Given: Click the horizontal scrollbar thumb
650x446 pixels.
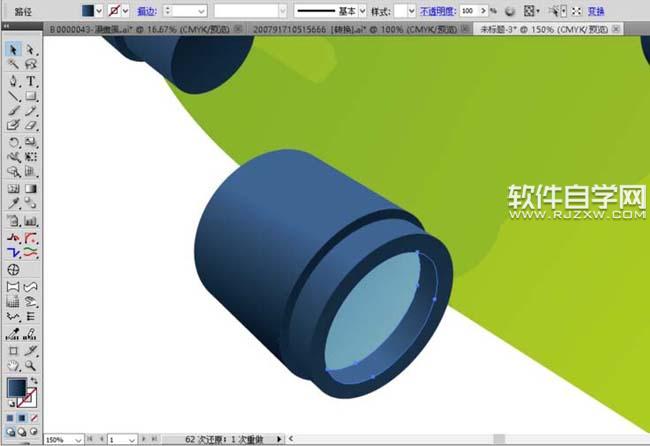Looking at the screenshot, I should point(499,439).
